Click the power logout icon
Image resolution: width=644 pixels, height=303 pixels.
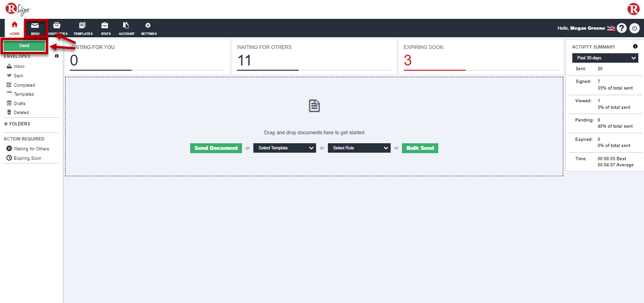635,28
